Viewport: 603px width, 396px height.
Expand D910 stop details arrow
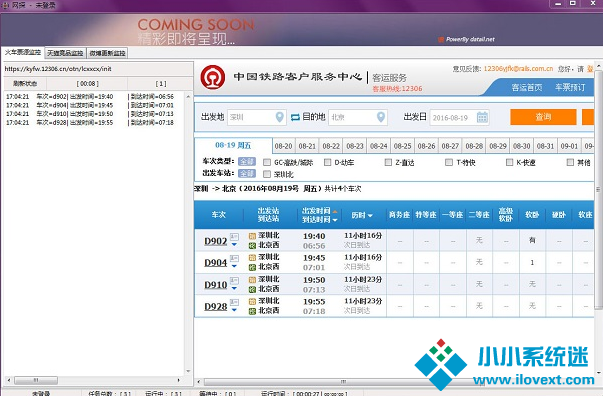click(x=234, y=288)
